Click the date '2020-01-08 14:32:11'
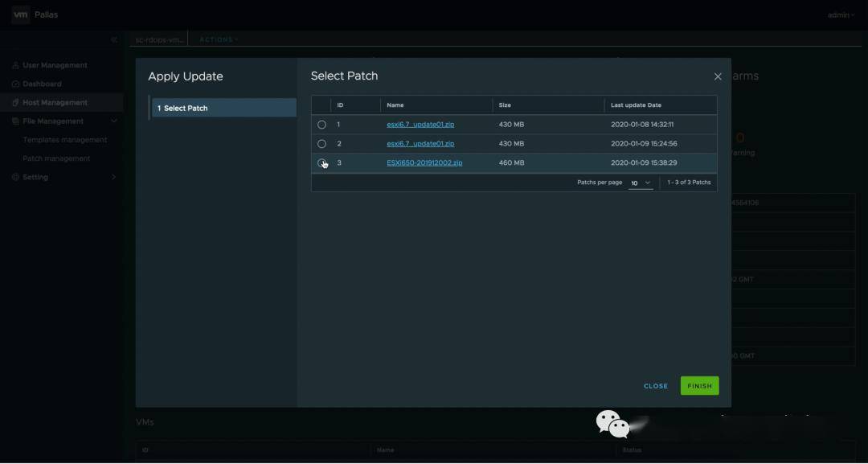The image size is (868, 464). click(642, 125)
